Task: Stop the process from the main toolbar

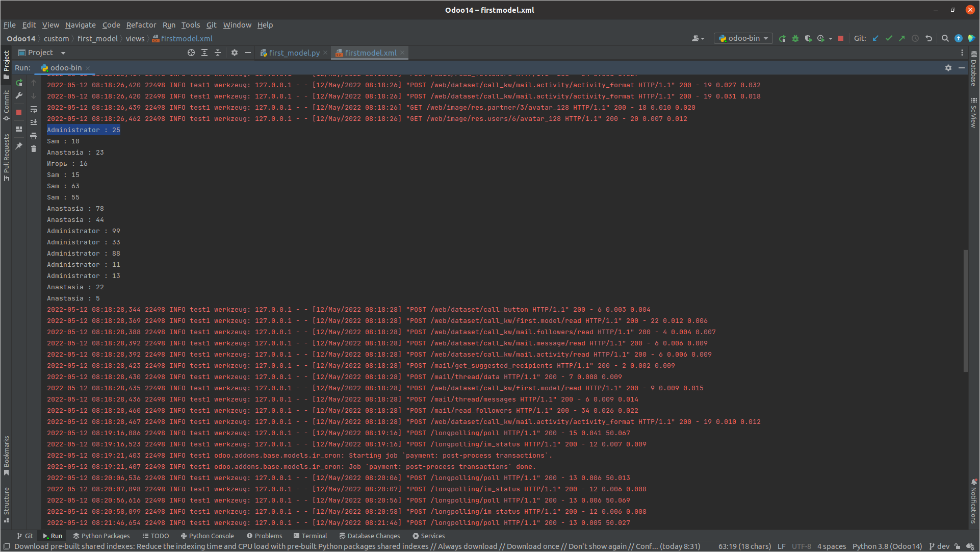Action: pos(841,39)
